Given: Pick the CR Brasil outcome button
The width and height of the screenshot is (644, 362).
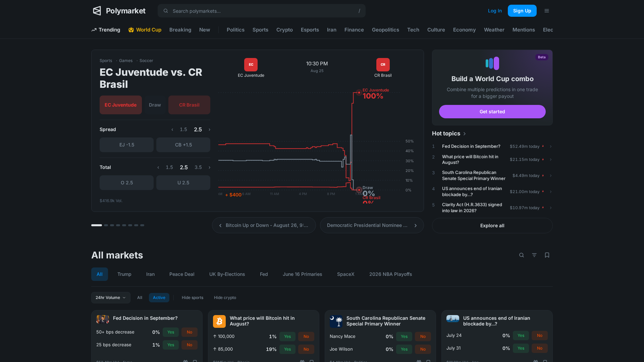Looking at the screenshot, I should [189, 105].
